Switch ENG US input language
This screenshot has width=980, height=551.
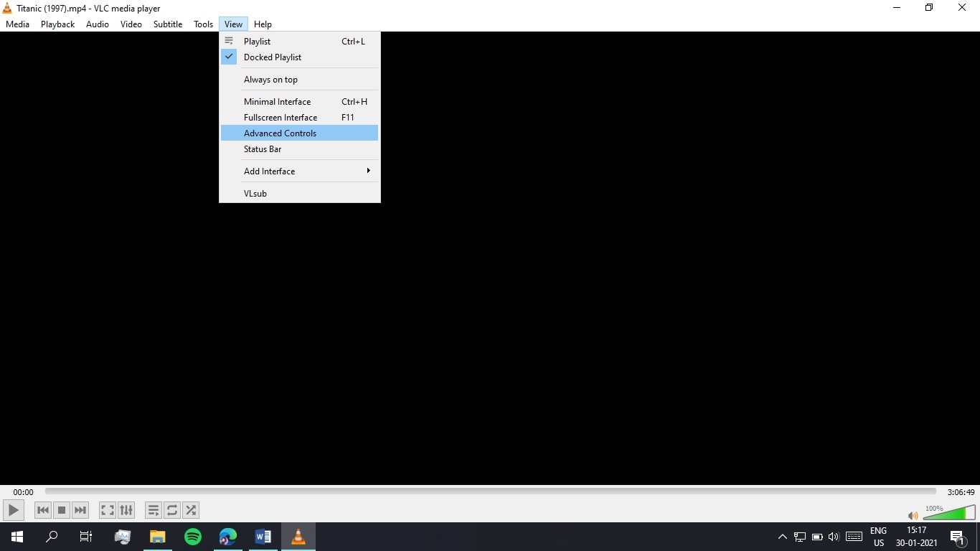click(x=879, y=537)
